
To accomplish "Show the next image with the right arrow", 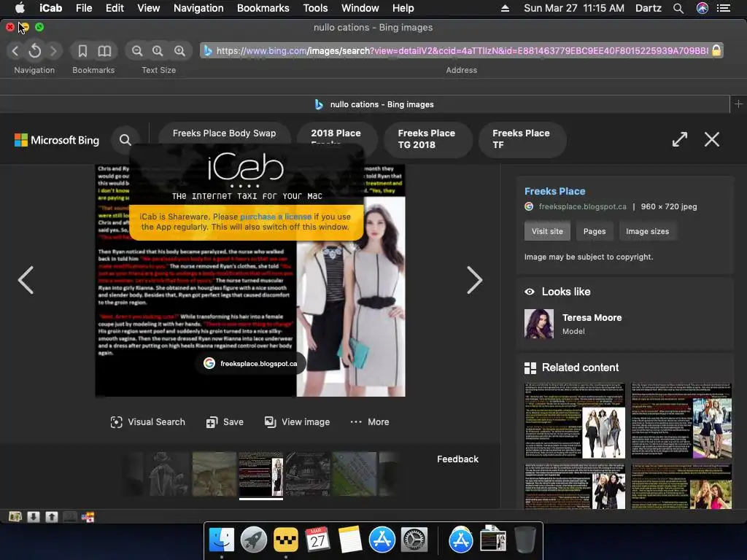I will tap(474, 280).
